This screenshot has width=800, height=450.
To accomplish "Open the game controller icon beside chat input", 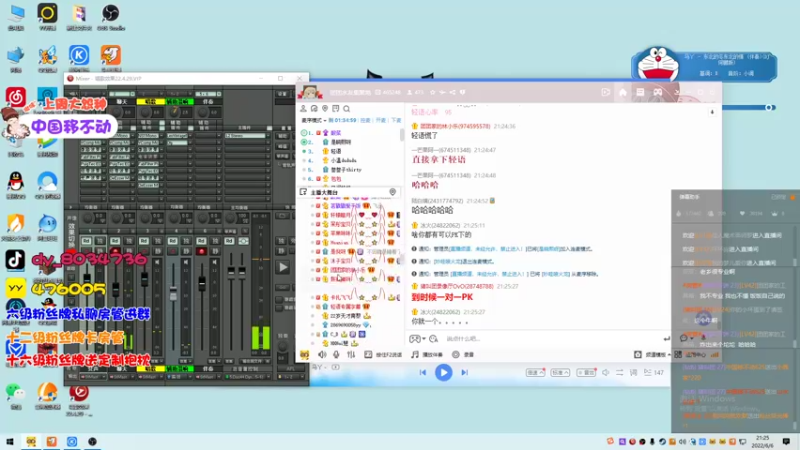I will click(415, 339).
